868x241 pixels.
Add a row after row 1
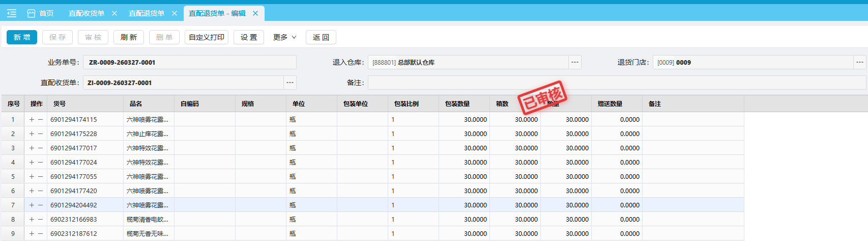click(32, 120)
